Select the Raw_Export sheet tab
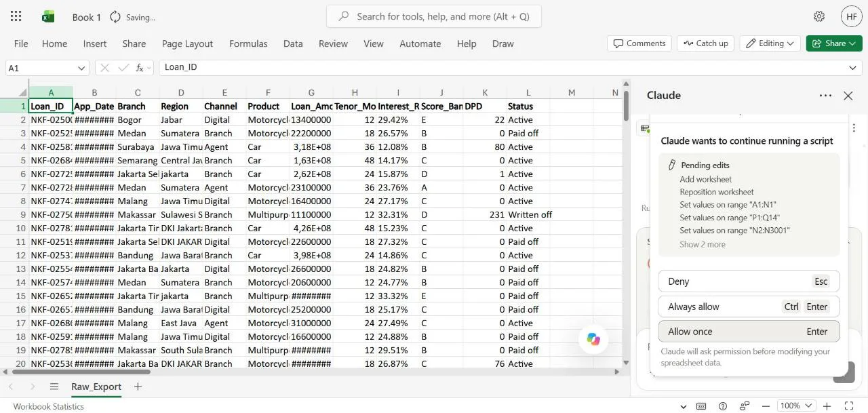 point(96,387)
